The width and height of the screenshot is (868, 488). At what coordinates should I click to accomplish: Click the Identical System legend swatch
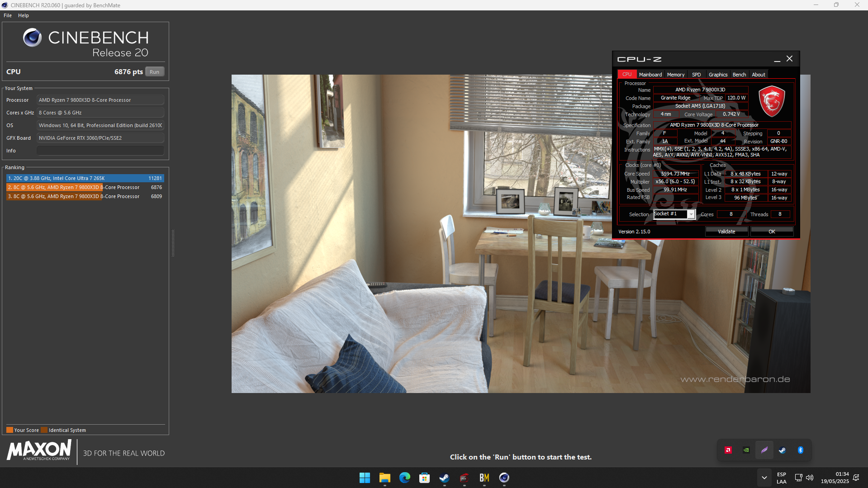coord(44,430)
